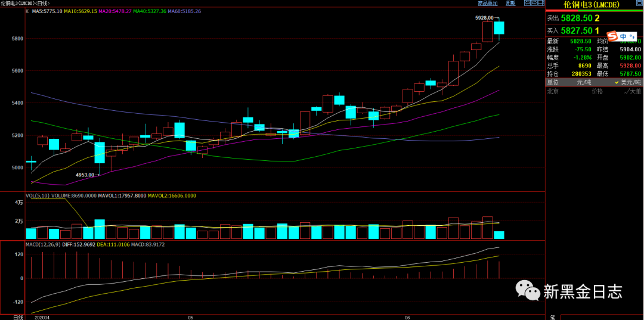The image size is (644, 320).
Task: Click the window icon beside 伦铜电3(LMCDE) title
Action: [x=639, y=3]
